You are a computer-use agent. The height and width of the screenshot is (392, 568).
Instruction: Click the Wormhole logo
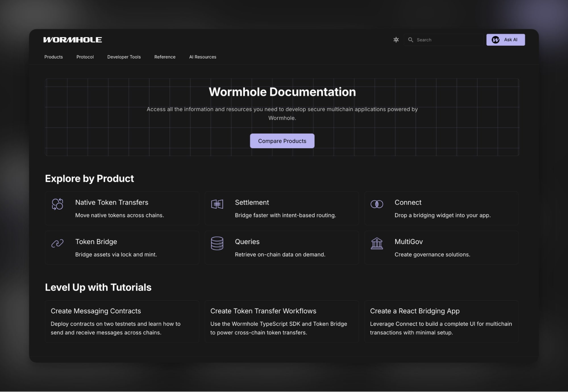72,40
